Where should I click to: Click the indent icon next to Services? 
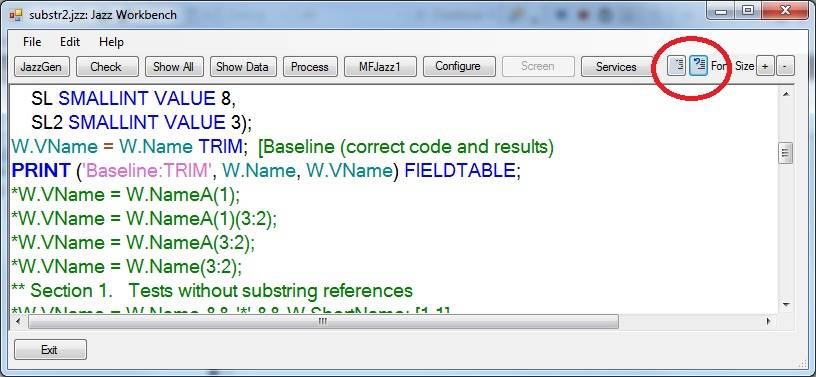pyautogui.click(x=676, y=66)
